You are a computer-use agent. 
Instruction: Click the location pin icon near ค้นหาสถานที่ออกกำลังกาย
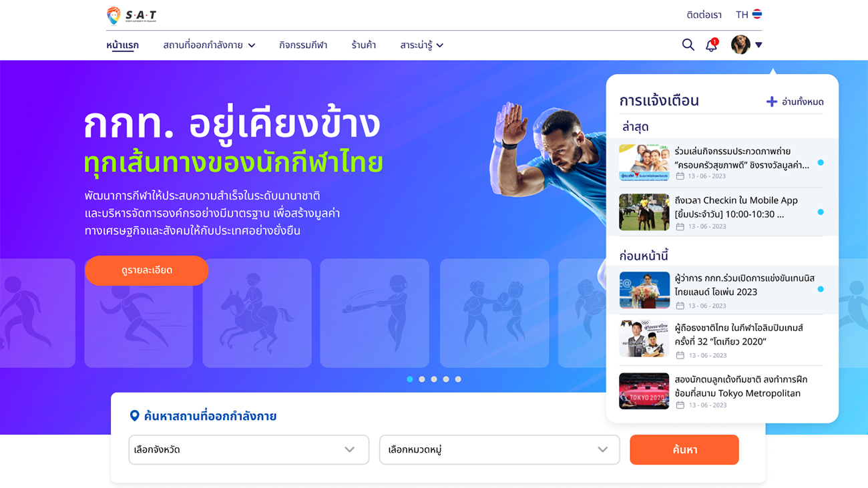tap(134, 416)
